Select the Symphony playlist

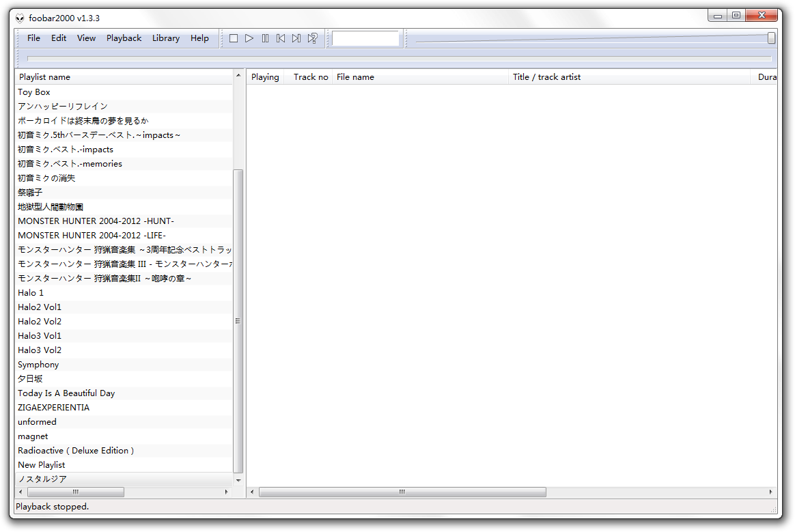pyautogui.click(x=124, y=365)
